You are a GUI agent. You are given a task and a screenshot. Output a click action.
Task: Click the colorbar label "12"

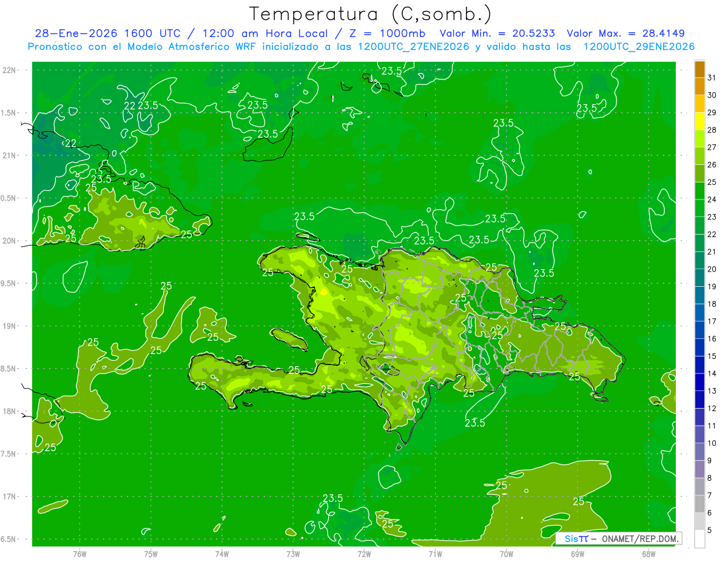[x=712, y=409]
